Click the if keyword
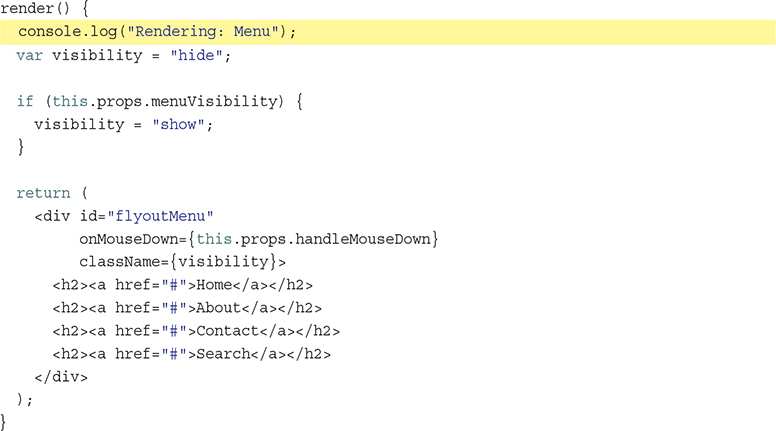This screenshot has width=776, height=431. [x=24, y=102]
